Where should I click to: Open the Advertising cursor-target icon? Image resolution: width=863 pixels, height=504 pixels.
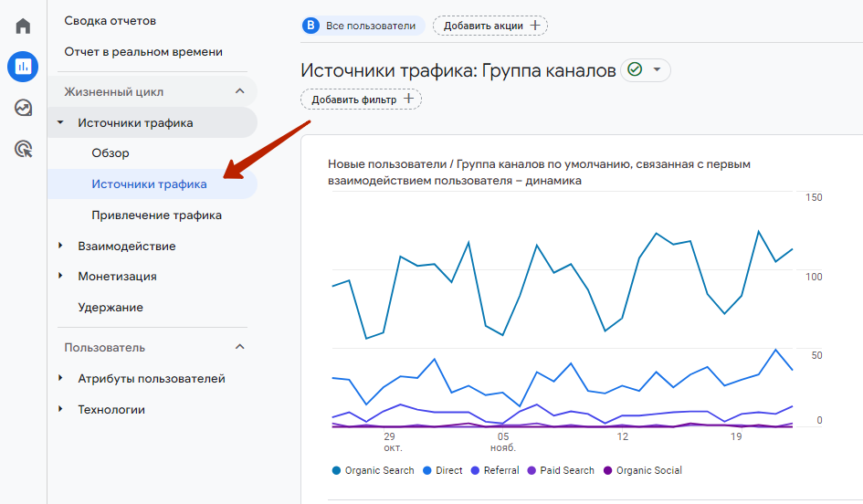click(x=23, y=149)
